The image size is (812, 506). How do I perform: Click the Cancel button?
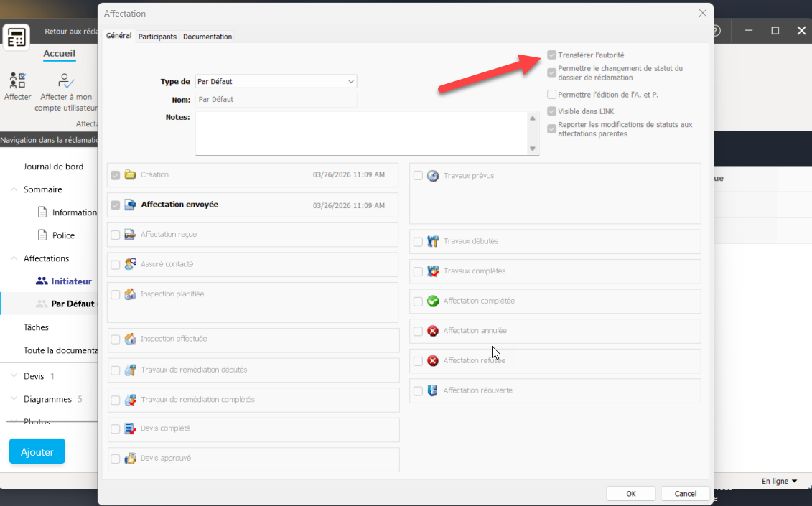coord(685,494)
